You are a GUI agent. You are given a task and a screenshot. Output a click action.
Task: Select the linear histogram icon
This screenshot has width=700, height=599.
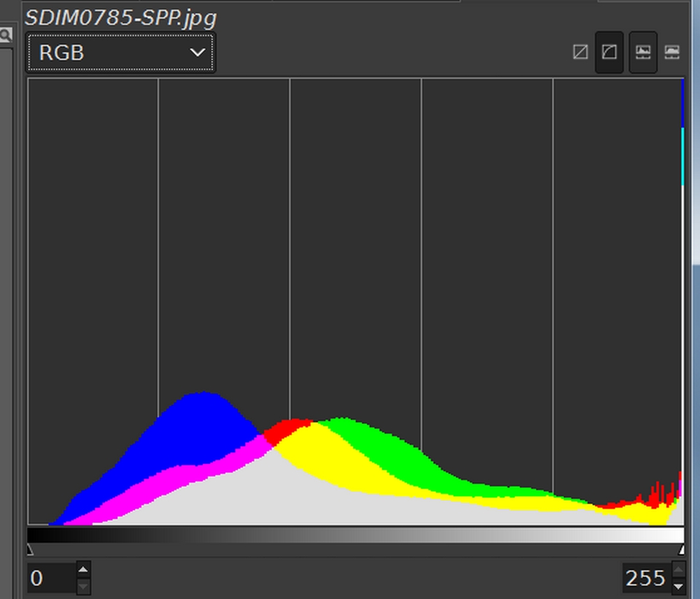pyautogui.click(x=580, y=53)
